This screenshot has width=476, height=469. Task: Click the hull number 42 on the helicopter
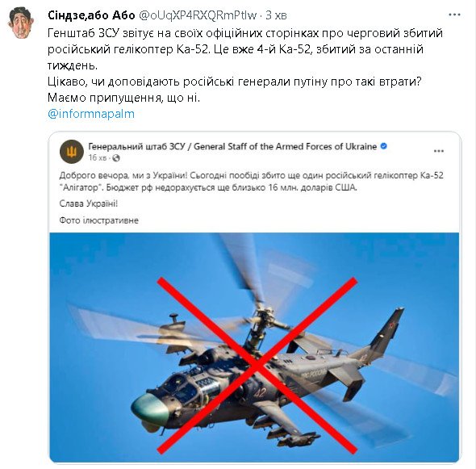click(260, 393)
